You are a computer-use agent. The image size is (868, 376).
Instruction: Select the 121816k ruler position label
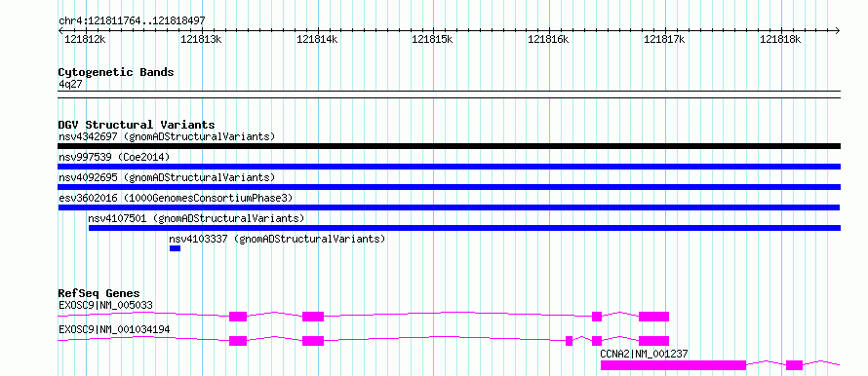(x=548, y=39)
